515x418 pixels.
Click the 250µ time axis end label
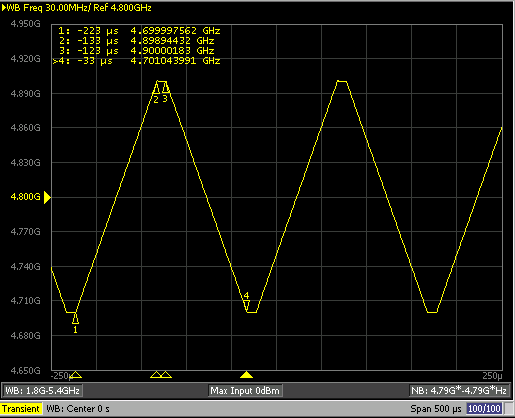pos(492,376)
